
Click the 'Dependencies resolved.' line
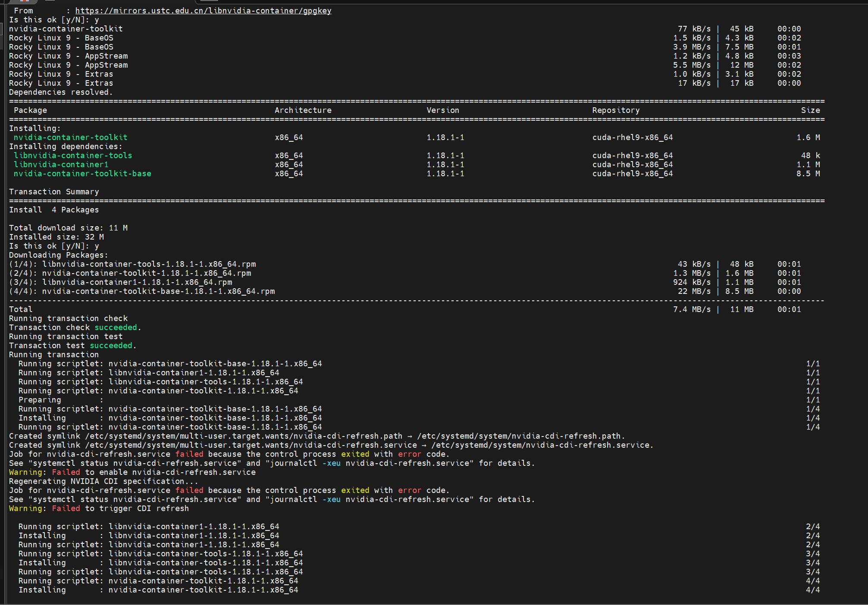click(x=60, y=92)
